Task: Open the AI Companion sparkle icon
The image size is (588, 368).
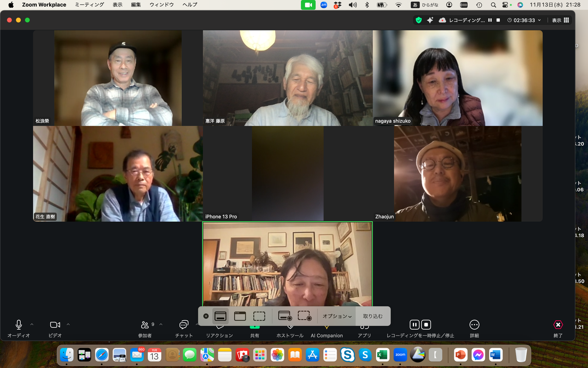Action: click(430, 20)
